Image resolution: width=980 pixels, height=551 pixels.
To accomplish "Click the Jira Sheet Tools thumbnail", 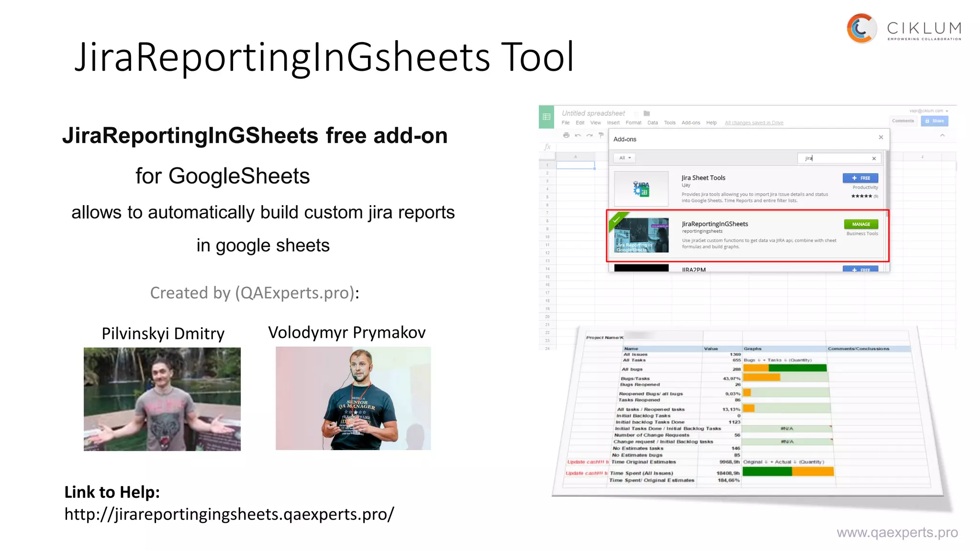I will pos(641,189).
